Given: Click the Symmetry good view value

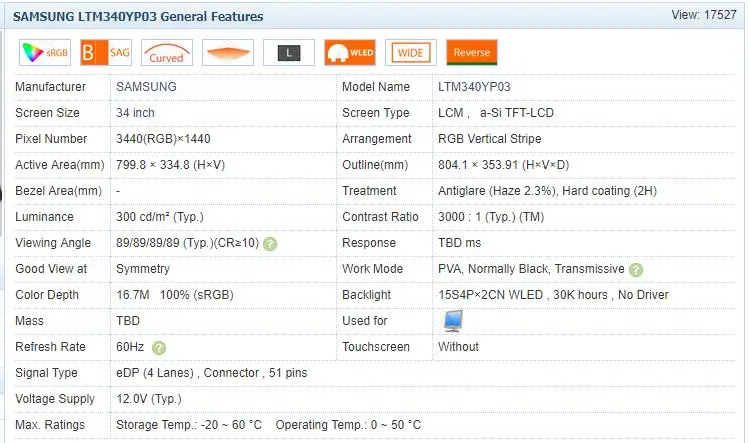Looking at the screenshot, I should click(x=143, y=269).
